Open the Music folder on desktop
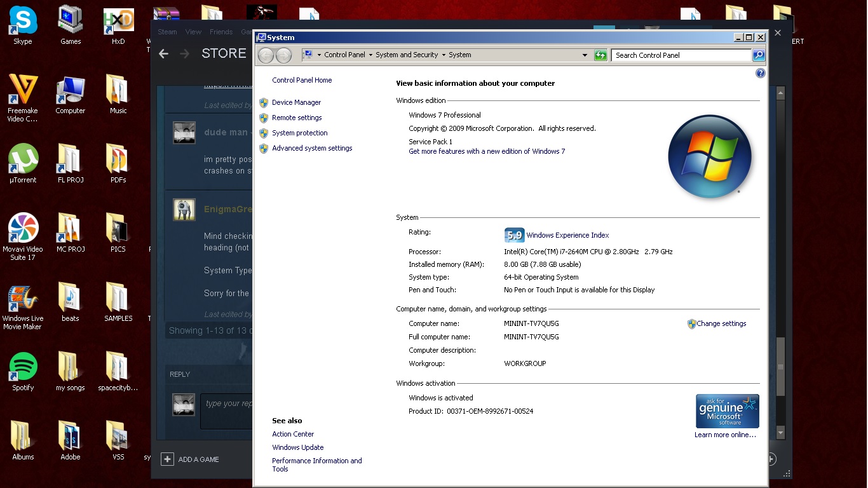868x488 pixels. [118, 95]
